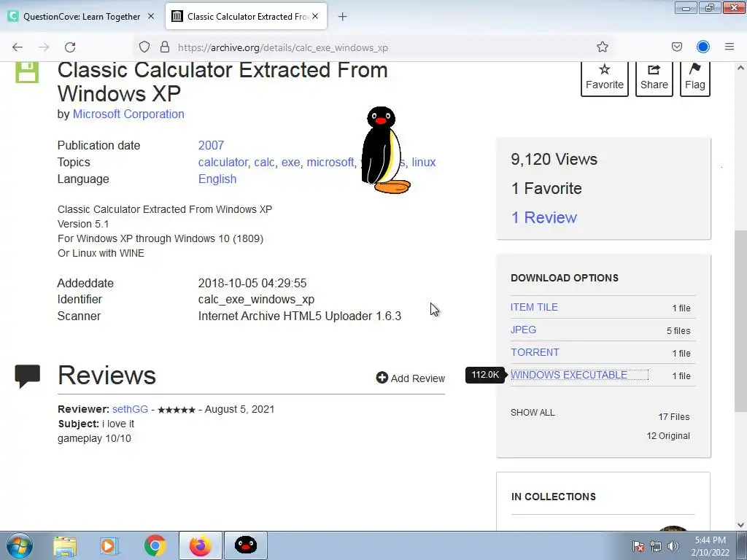Click the scrollbar down arrow
The image size is (747, 560).
click(x=740, y=525)
